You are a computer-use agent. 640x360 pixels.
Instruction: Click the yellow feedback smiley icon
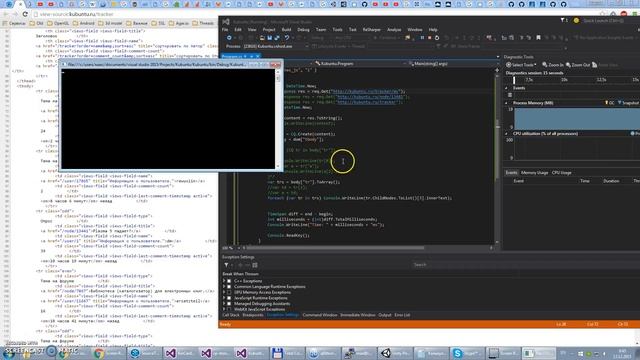click(x=576, y=20)
